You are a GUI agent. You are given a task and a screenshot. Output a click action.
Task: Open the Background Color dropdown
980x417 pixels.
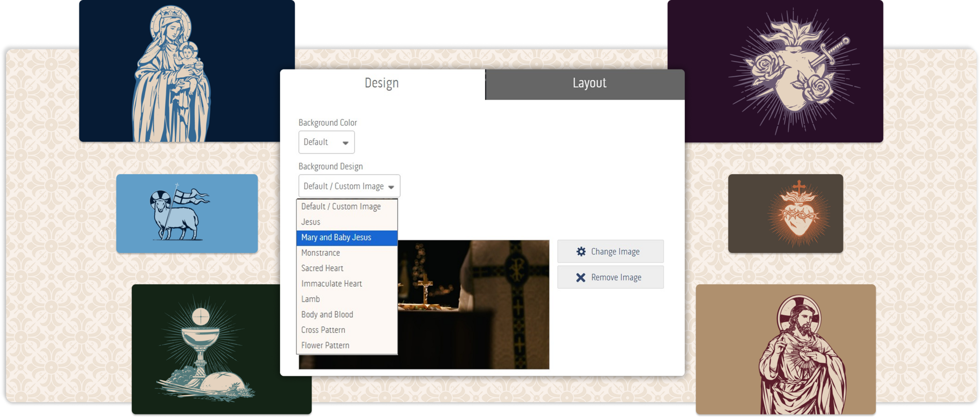pyautogui.click(x=326, y=142)
